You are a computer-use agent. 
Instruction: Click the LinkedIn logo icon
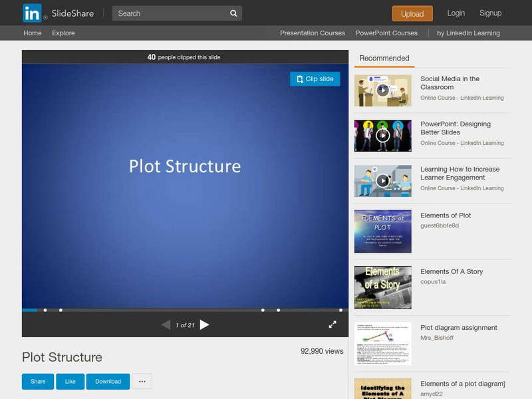click(x=32, y=13)
